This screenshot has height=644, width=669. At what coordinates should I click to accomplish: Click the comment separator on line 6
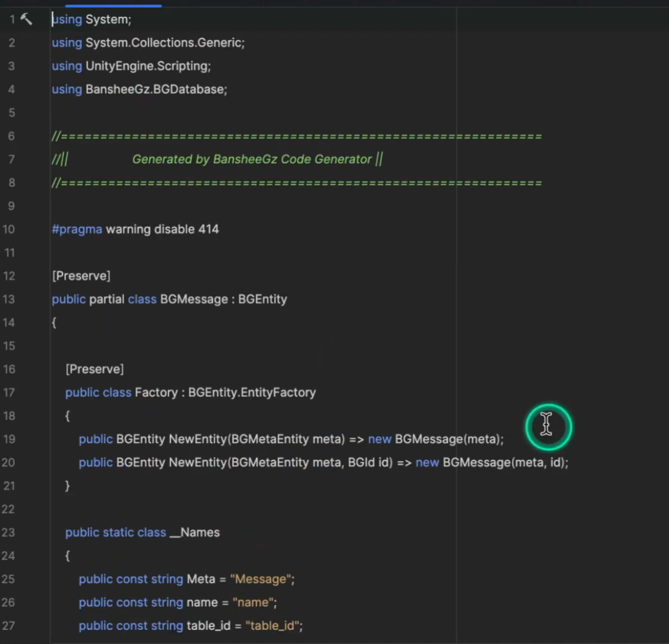tap(297, 136)
